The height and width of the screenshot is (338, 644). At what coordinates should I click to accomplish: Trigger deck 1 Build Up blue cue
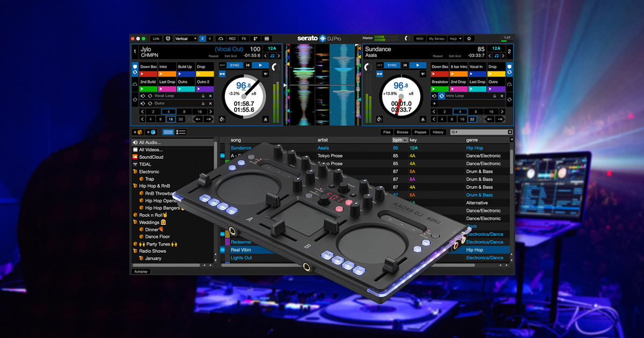pyautogui.click(x=186, y=74)
